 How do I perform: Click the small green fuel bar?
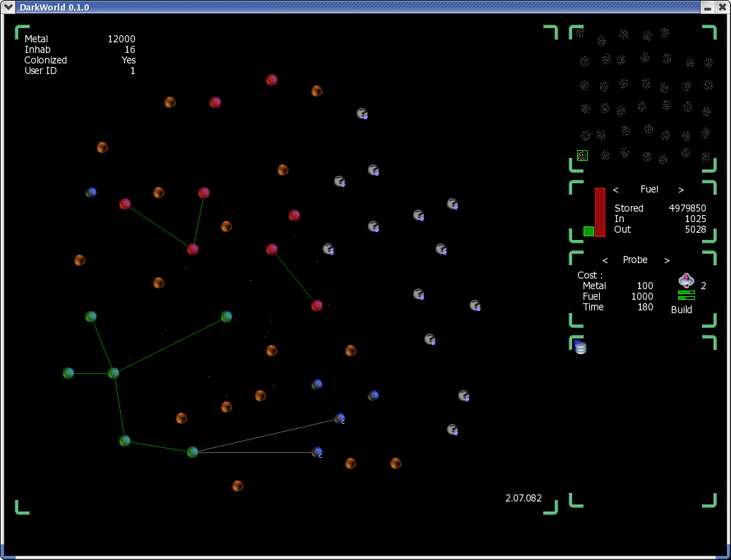pyautogui.click(x=588, y=231)
